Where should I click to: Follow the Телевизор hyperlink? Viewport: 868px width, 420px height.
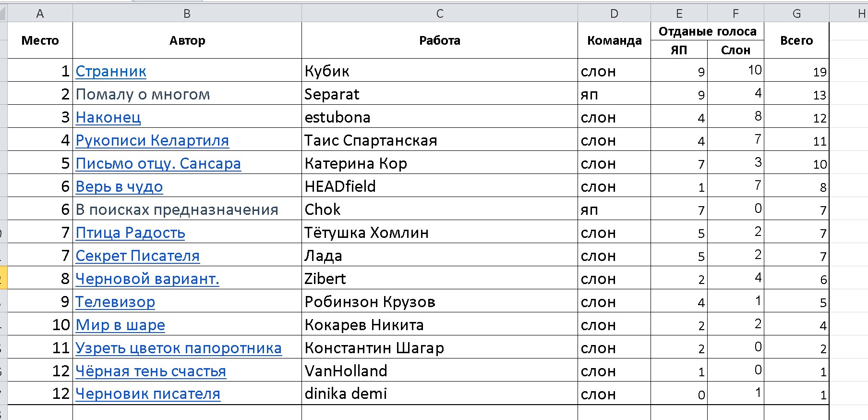(x=115, y=302)
